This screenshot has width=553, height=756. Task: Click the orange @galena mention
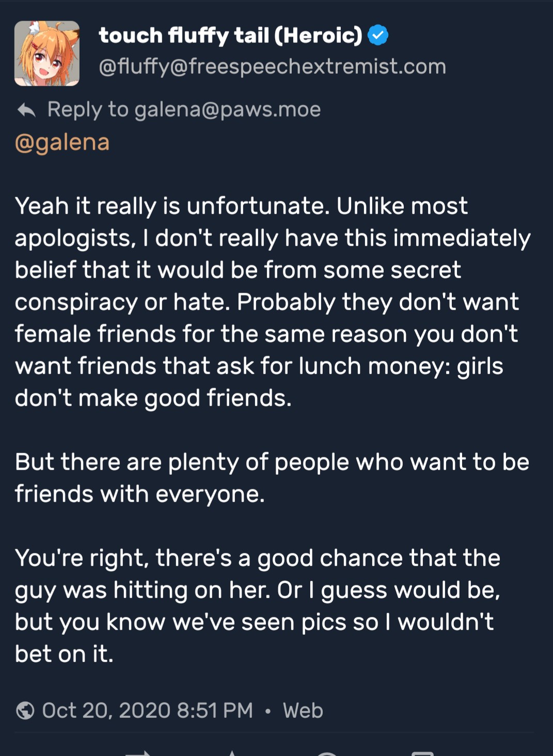click(62, 142)
